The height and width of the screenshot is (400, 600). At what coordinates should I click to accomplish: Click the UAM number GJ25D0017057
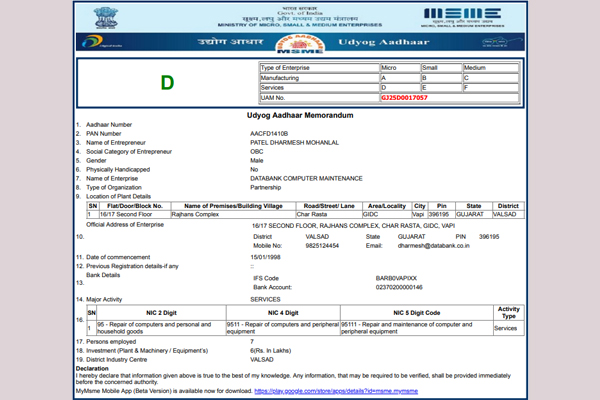click(x=404, y=98)
